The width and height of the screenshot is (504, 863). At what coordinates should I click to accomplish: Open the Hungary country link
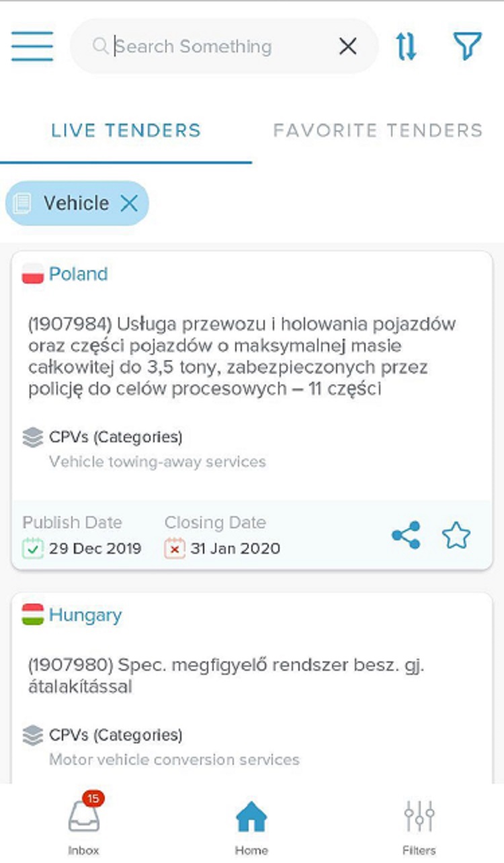tap(85, 615)
